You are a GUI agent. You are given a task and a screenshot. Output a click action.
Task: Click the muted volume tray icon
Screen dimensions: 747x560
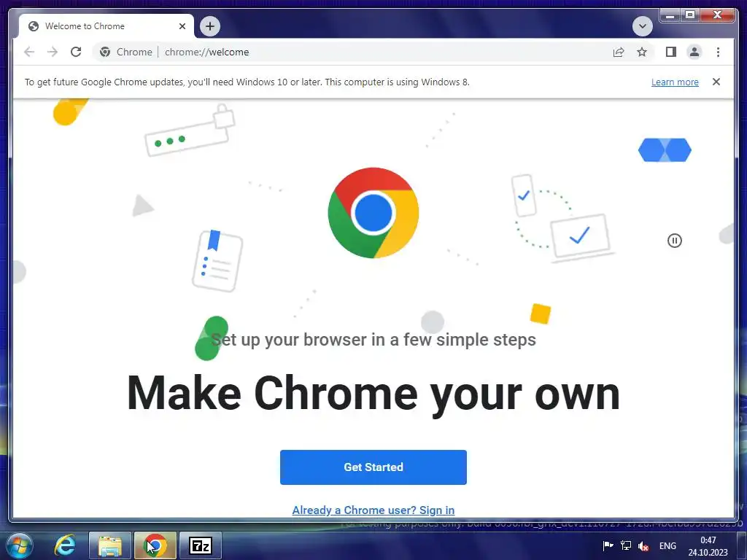pos(643,546)
